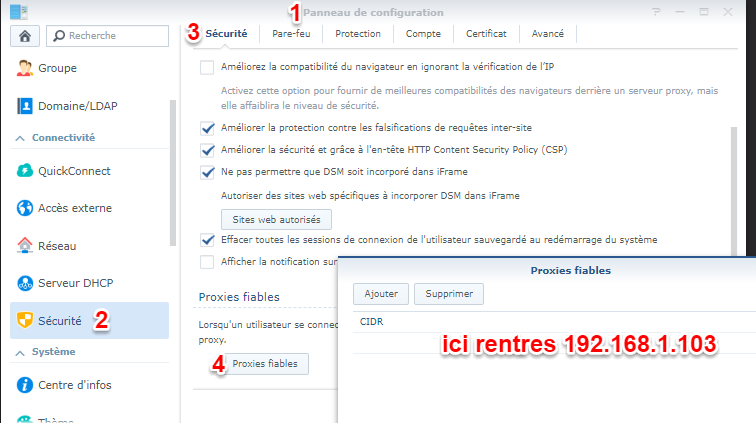Open Sites web autorisés button
Screen dimensions: 756x423
pos(275,217)
